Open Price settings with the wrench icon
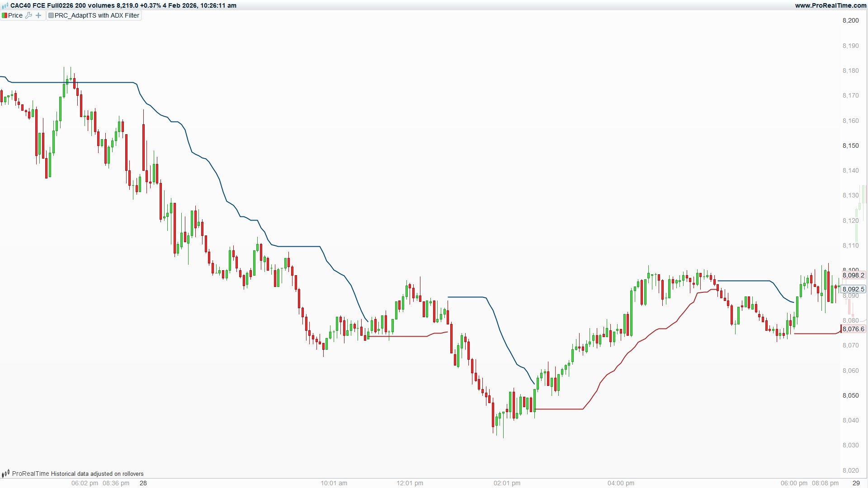The image size is (868, 488). (x=28, y=15)
